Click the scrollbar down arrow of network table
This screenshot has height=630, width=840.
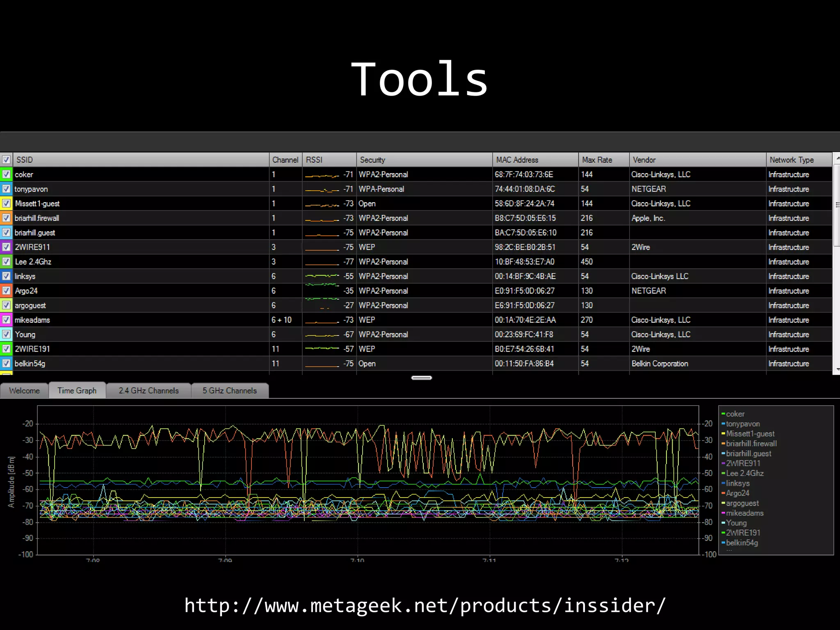tap(837, 369)
